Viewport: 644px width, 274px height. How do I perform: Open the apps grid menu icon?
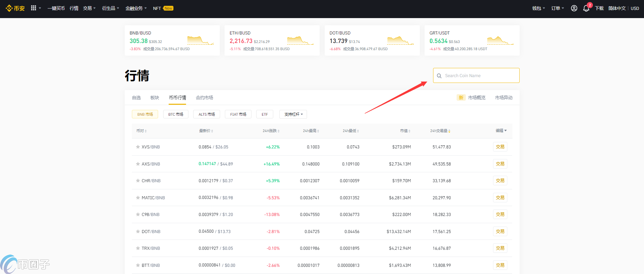point(33,8)
